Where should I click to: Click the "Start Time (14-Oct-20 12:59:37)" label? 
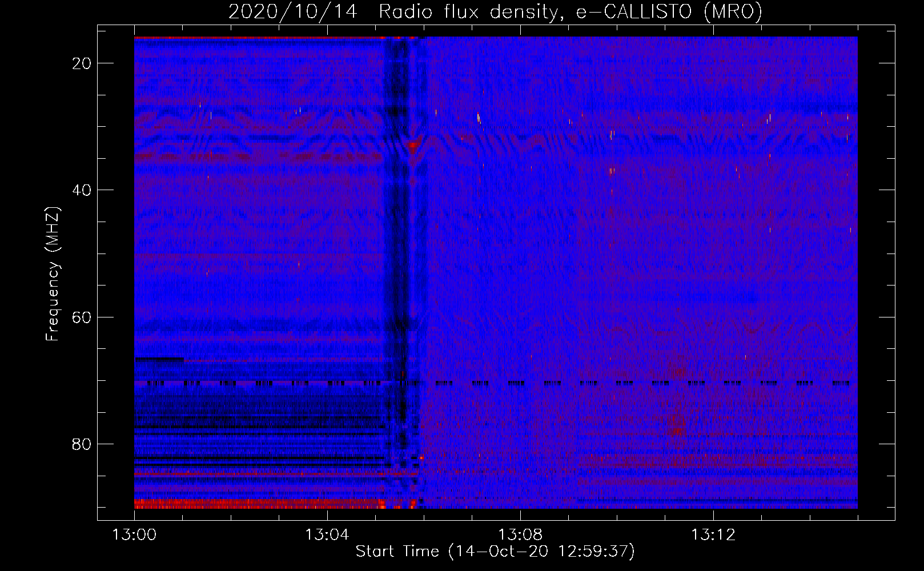[x=495, y=552]
